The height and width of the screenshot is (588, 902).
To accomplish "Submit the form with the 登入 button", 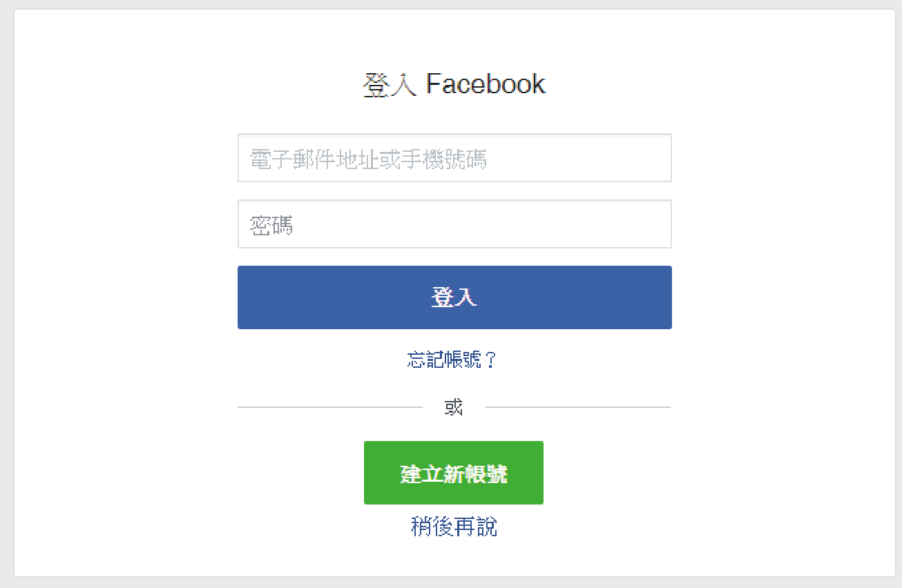I will (x=454, y=297).
